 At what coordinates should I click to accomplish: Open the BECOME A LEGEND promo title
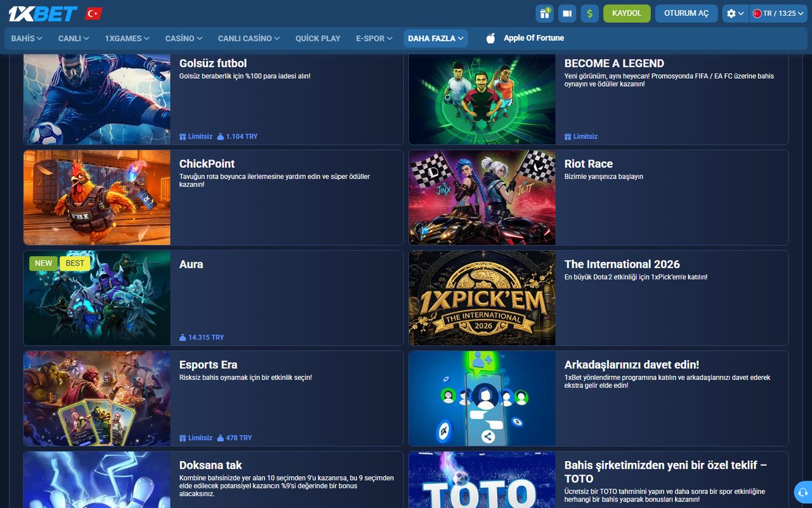[614, 63]
